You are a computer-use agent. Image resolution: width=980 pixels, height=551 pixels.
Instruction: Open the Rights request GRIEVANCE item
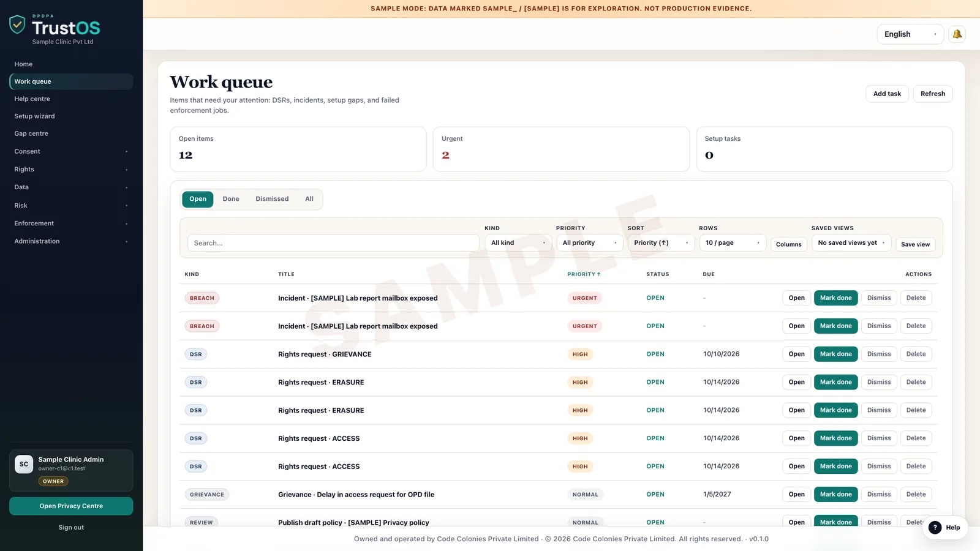click(796, 354)
